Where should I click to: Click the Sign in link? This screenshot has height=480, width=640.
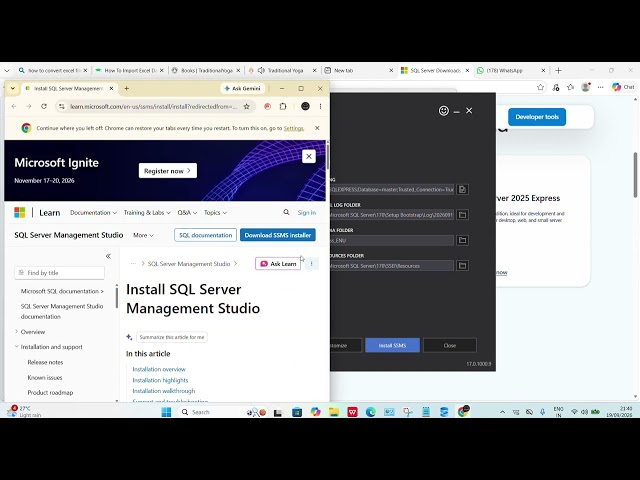307,213
